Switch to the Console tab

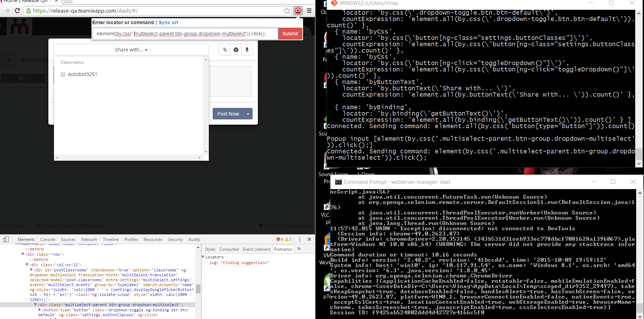coord(48,240)
